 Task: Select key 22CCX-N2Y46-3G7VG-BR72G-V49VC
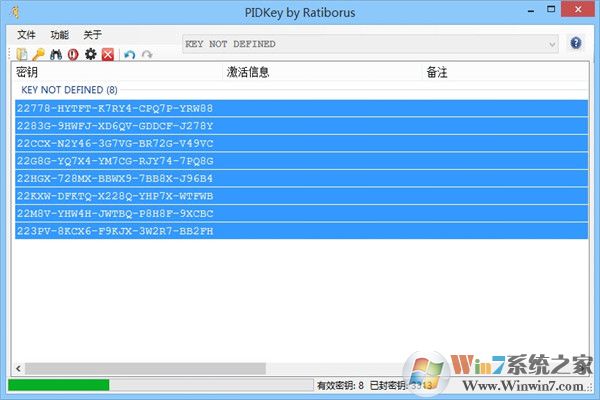[x=302, y=144]
